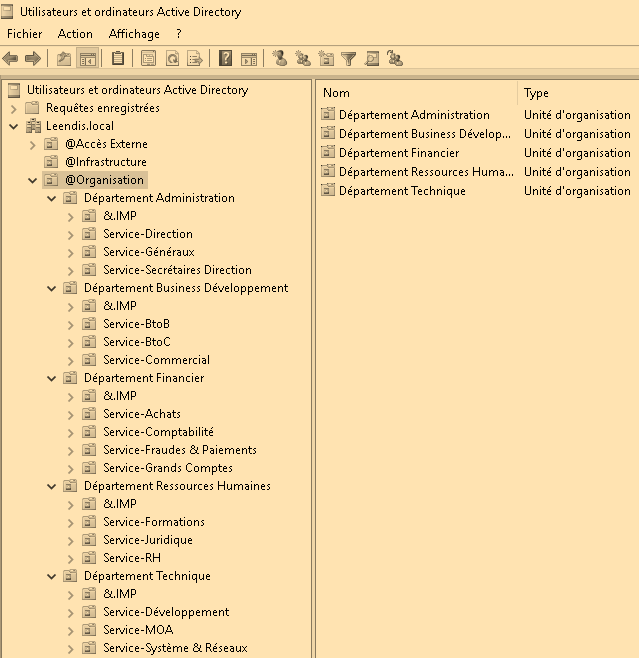Click the clipboard paste toolbar icon

(118, 58)
